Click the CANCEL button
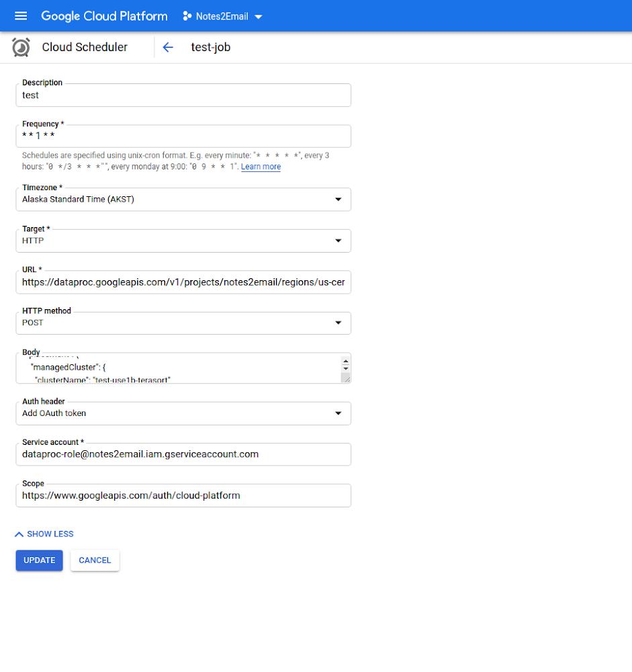The width and height of the screenshot is (632, 672). [x=95, y=560]
